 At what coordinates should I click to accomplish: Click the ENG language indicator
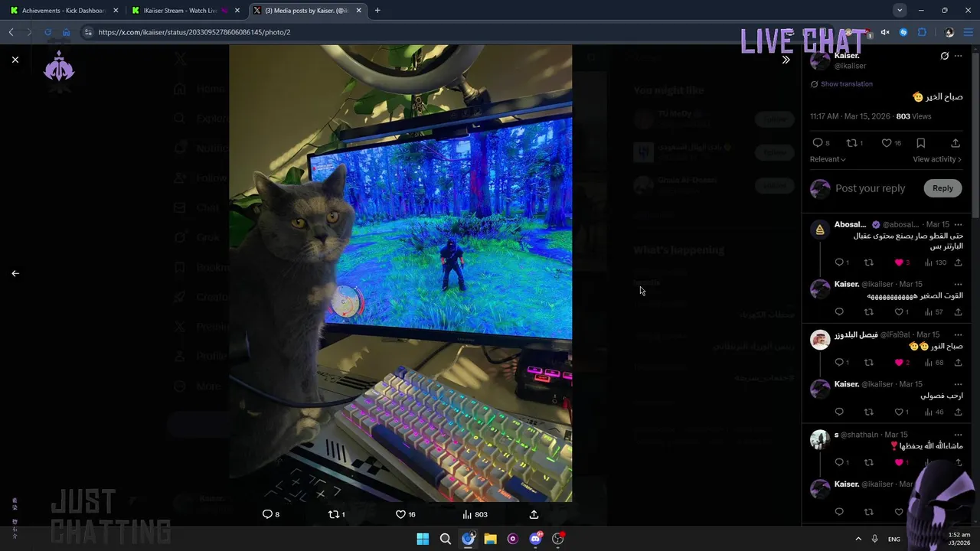[x=893, y=540]
